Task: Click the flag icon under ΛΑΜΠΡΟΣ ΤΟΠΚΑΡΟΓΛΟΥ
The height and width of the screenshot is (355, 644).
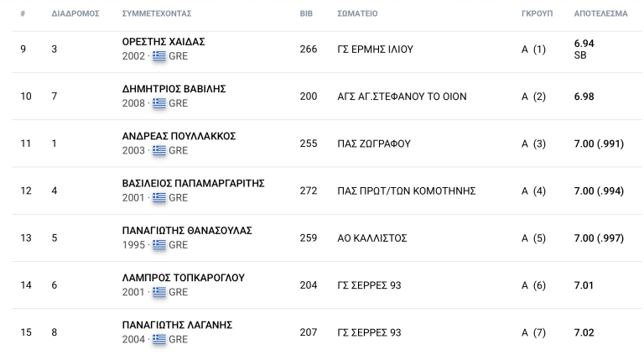Action: tap(159, 292)
